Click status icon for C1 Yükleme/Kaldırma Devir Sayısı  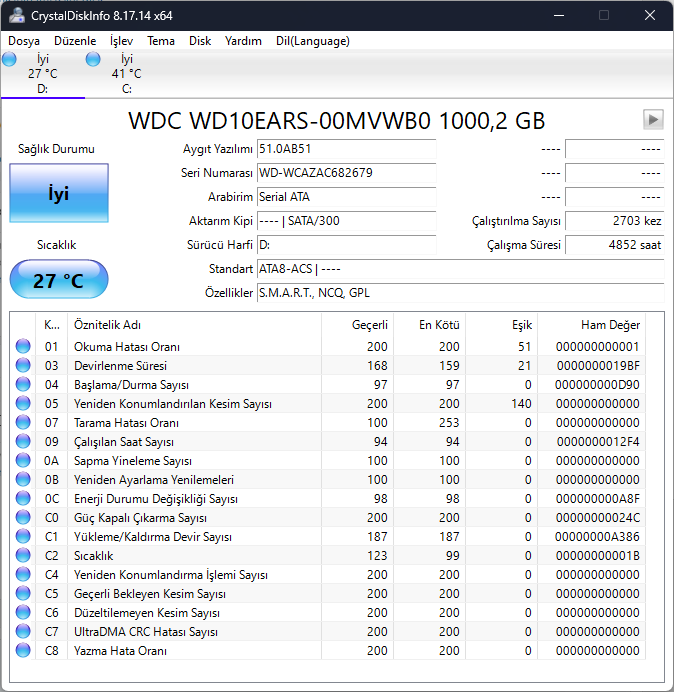click(x=23, y=536)
